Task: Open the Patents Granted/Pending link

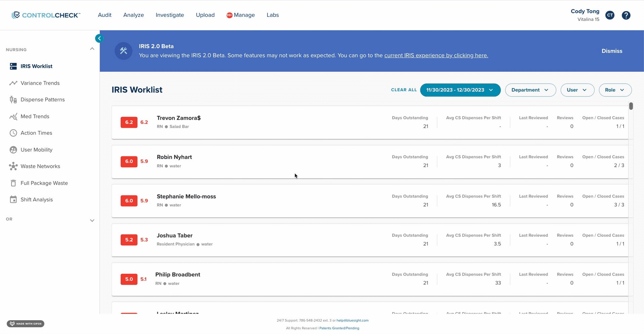Action: 339,328
